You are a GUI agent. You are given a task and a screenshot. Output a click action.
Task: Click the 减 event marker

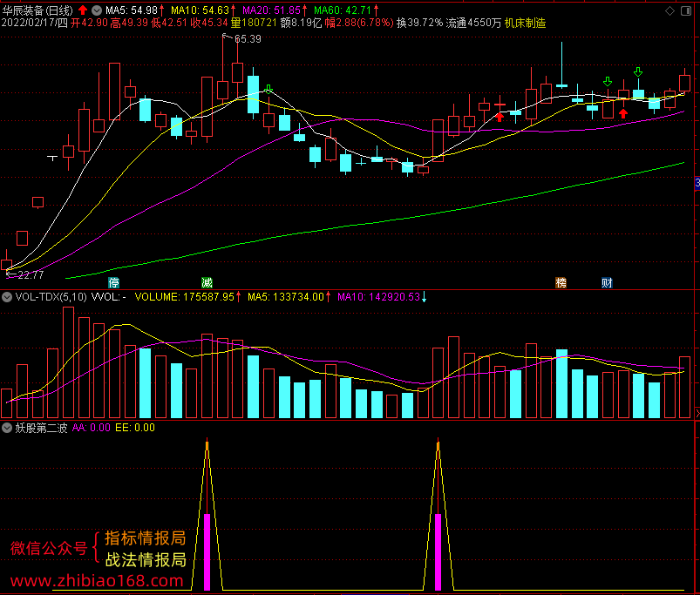click(207, 282)
